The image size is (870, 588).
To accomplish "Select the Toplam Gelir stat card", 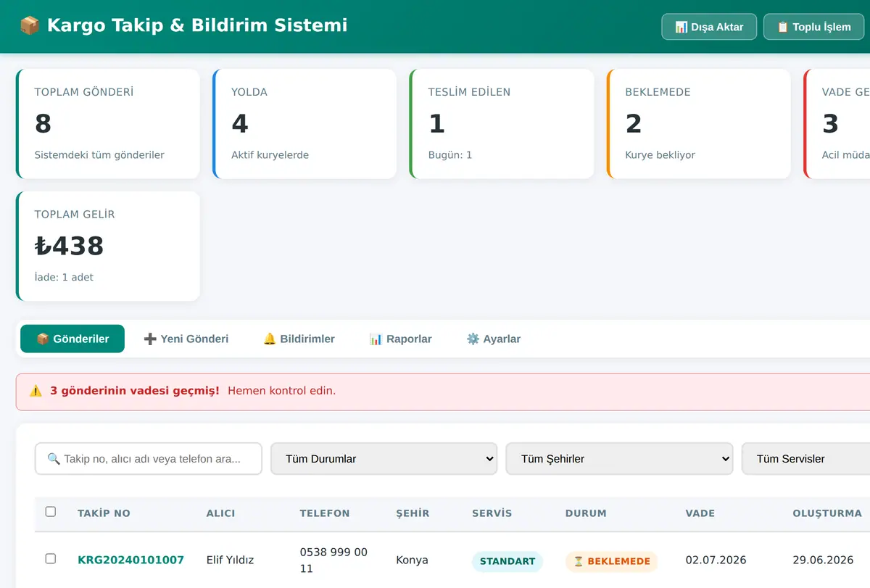I will pos(108,247).
